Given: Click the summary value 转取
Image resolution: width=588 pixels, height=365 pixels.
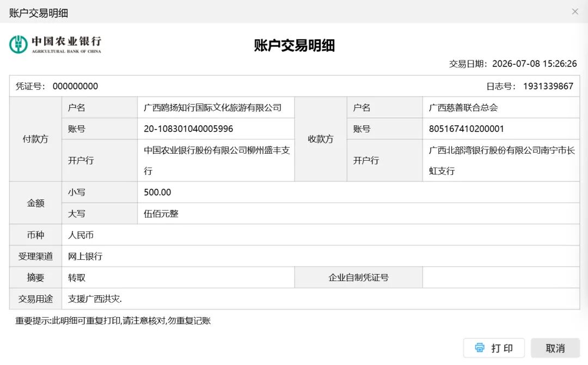Looking at the screenshot, I should tap(77, 278).
